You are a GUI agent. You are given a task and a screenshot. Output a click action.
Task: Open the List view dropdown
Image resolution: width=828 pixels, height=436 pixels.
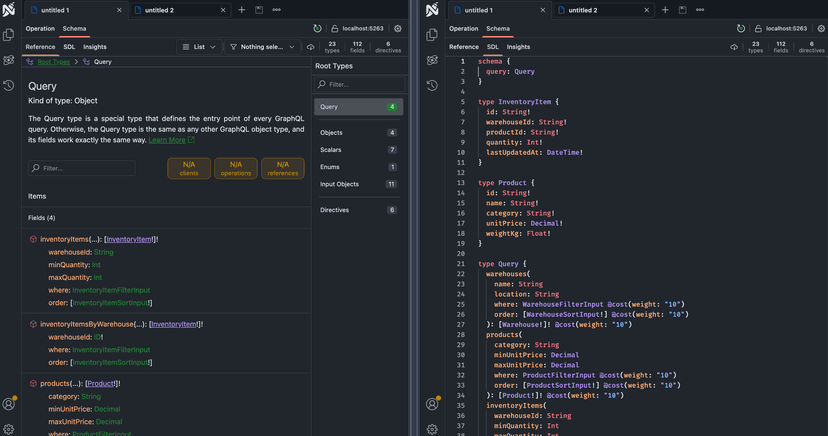click(199, 47)
